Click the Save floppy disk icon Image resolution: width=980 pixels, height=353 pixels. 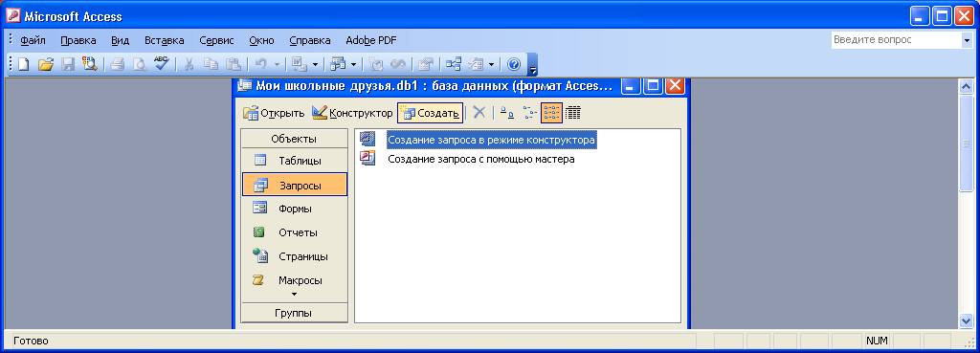point(68,64)
